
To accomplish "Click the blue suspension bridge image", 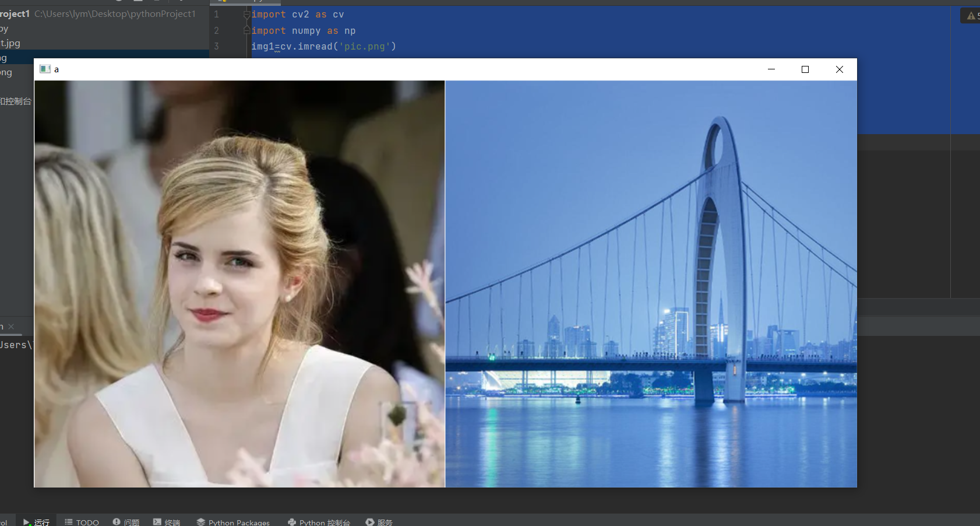I will 651,283.
